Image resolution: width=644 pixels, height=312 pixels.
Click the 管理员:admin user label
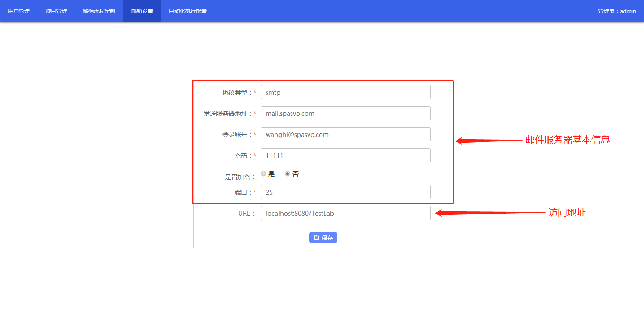coord(617,11)
